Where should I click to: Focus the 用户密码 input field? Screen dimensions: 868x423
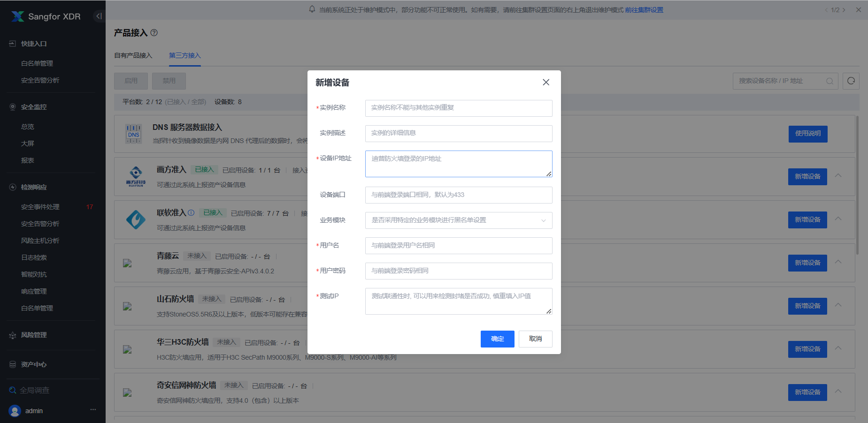coord(459,271)
